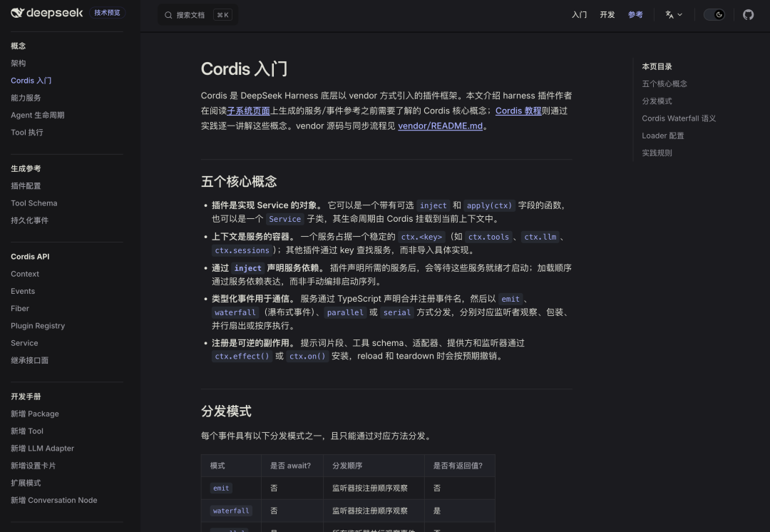770x532 pixels.
Task: Click the parallel inline code in bullet
Action: (x=345, y=312)
